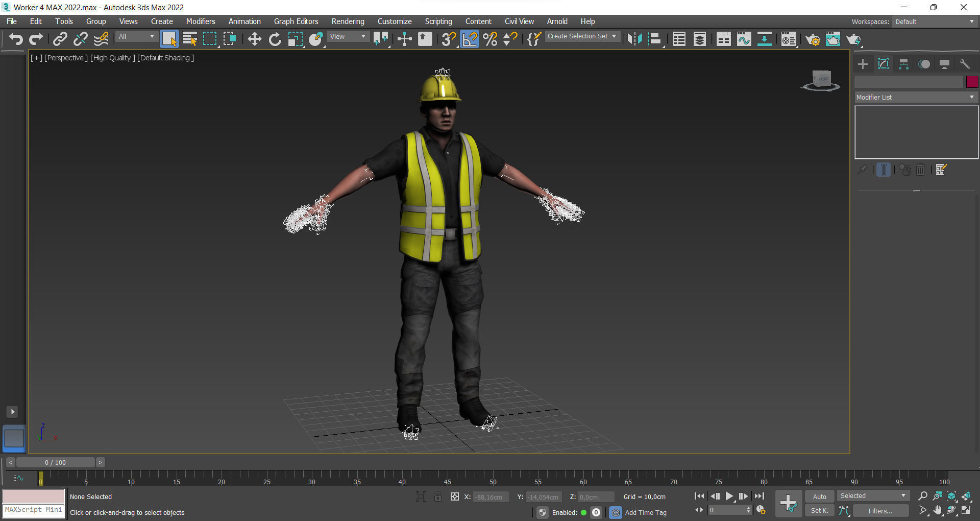980x521 pixels.
Task: Open Curve Editor from toolbar
Action: click(744, 39)
